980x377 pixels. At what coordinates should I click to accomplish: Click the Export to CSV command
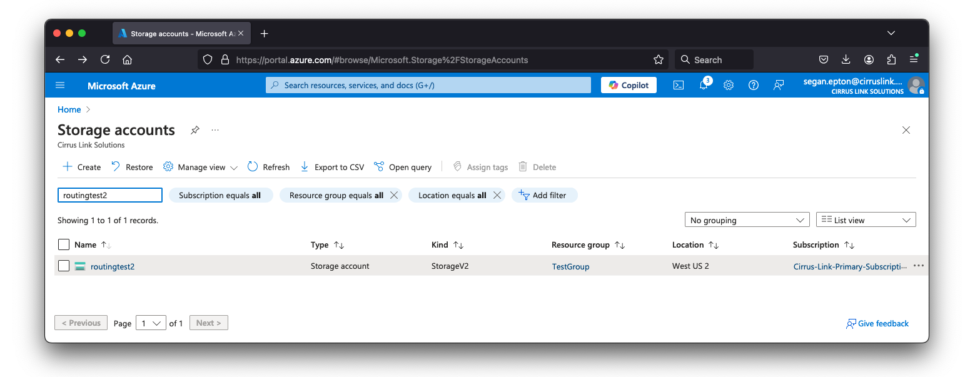pos(332,167)
